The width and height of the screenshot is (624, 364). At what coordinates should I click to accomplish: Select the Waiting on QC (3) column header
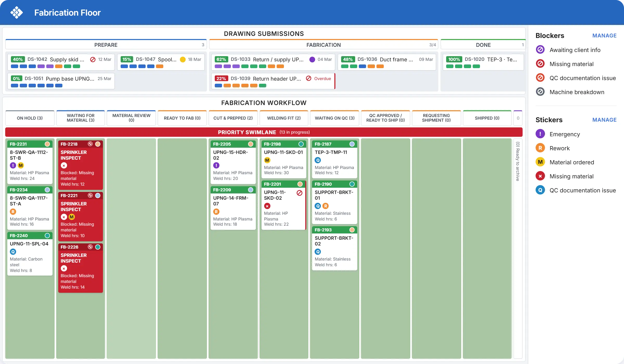(335, 118)
